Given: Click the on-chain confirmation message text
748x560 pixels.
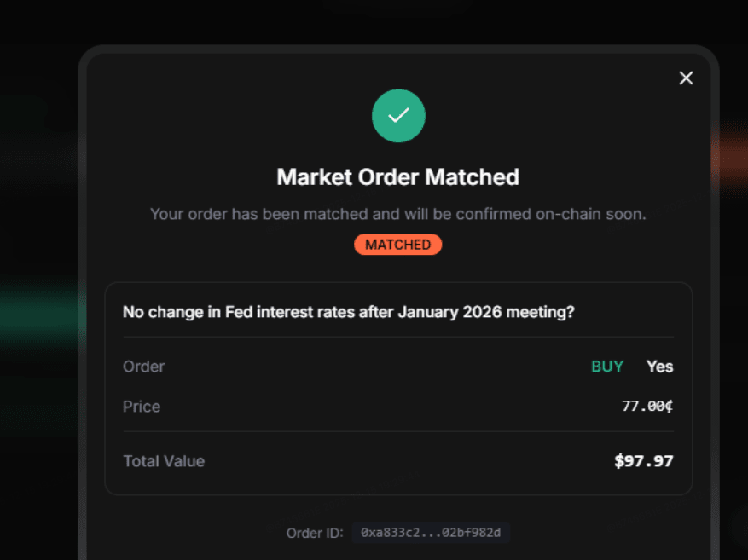Looking at the screenshot, I should [398, 214].
